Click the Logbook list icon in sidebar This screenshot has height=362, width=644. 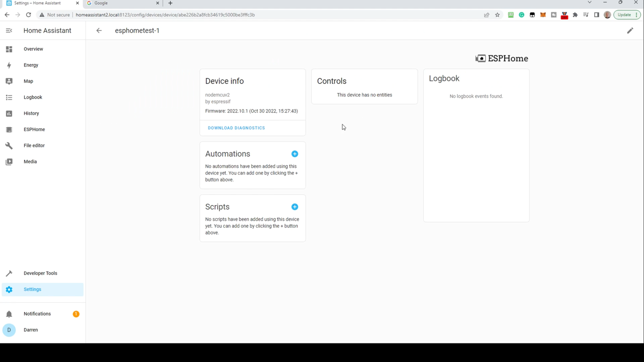pyautogui.click(x=9, y=97)
